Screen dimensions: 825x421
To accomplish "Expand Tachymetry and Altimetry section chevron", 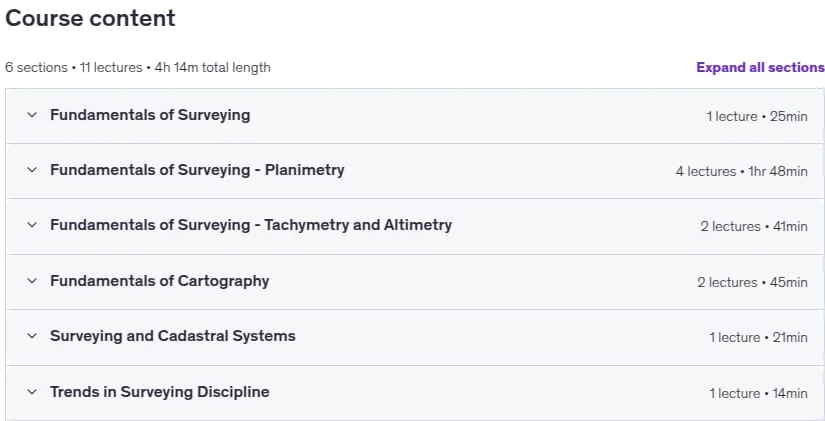I will [32, 225].
